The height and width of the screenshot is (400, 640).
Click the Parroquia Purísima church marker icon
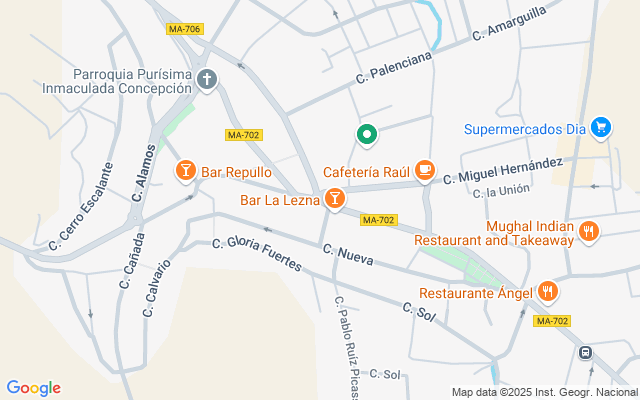[x=207, y=80]
